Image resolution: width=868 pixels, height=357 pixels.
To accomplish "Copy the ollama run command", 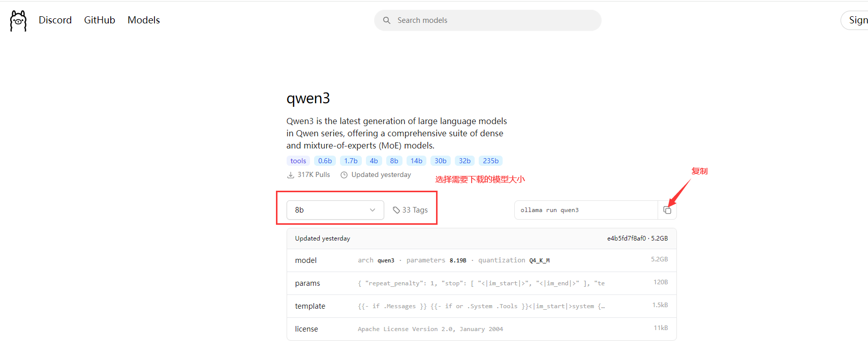I will [667, 210].
